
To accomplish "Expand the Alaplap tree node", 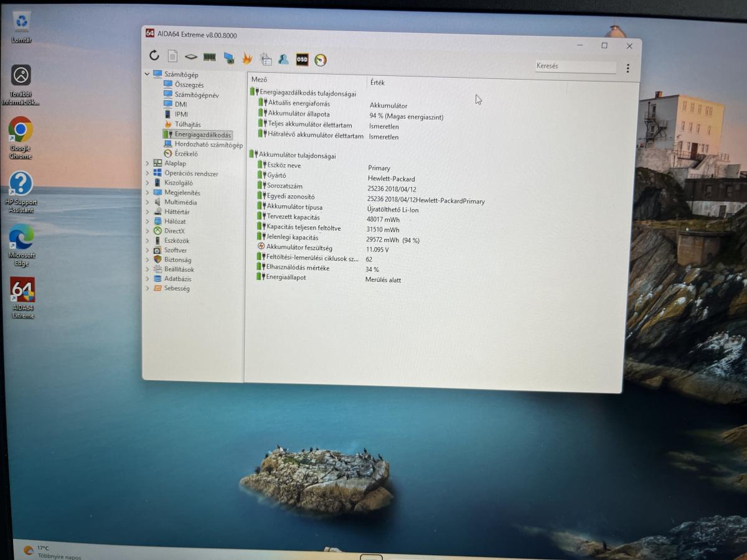I will (x=148, y=164).
